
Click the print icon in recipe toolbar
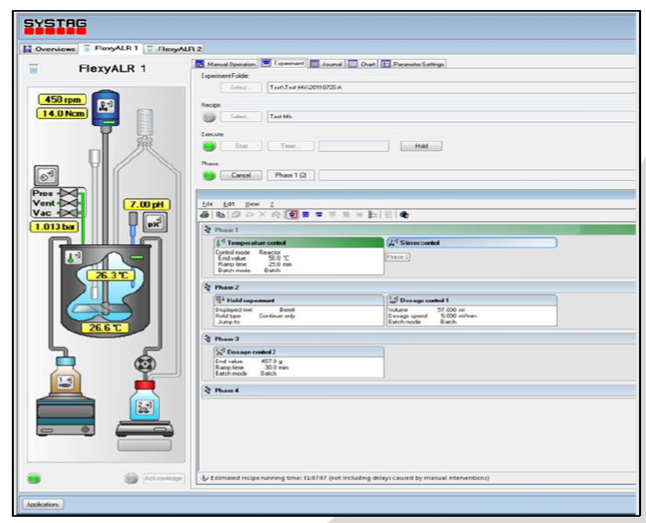click(x=205, y=214)
